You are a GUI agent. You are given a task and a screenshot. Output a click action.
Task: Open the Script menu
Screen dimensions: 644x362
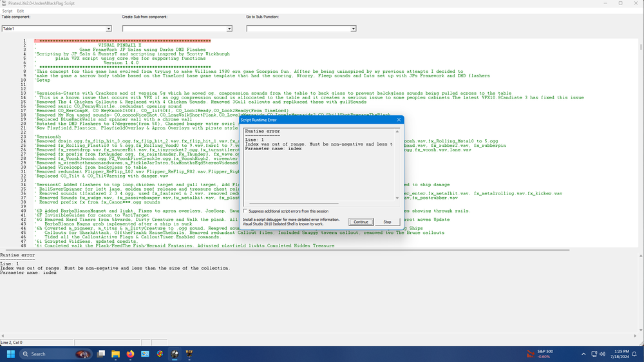click(x=7, y=11)
